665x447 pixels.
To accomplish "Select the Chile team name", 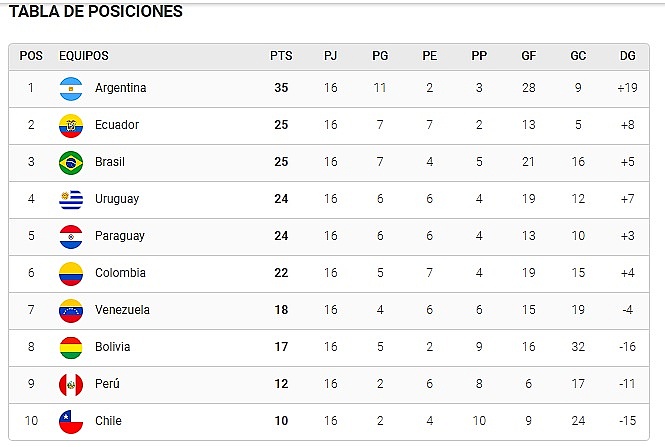I will [x=108, y=421].
